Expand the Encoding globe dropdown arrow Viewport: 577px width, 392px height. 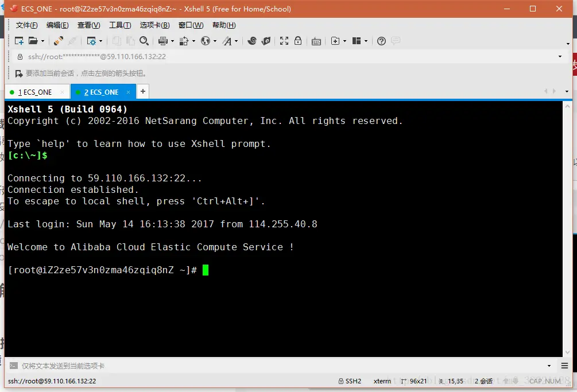[215, 41]
